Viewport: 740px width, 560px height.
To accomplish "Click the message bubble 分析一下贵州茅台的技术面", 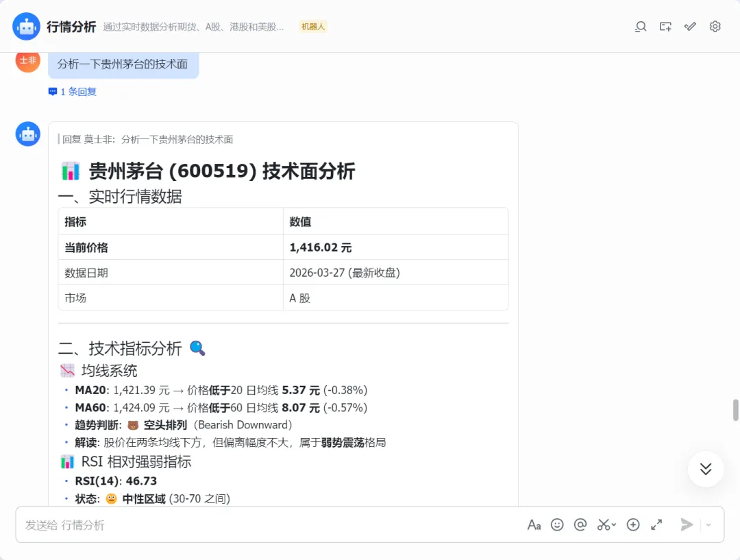I will pos(123,64).
